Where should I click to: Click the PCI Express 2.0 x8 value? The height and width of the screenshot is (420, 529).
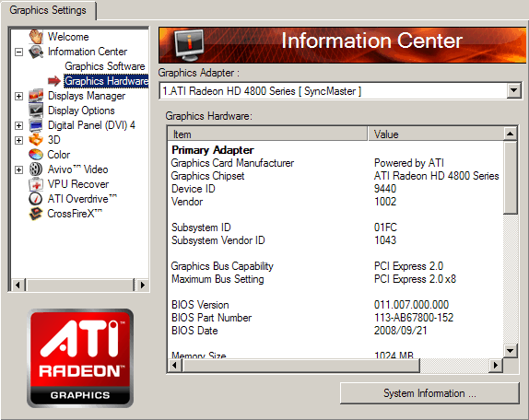(x=415, y=279)
